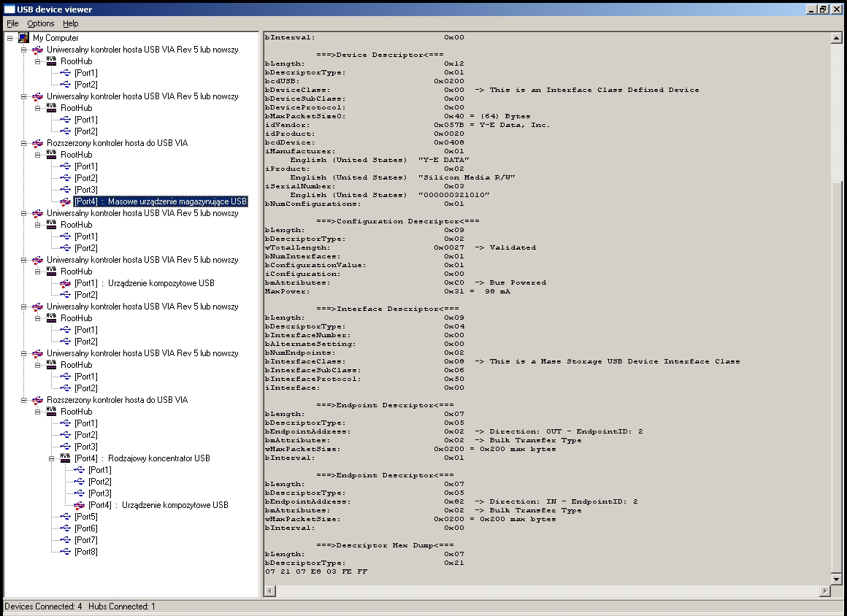Click the '===>Configuration Descriptor<===' heading
Viewport: 847px width, 616px height.
click(x=397, y=221)
